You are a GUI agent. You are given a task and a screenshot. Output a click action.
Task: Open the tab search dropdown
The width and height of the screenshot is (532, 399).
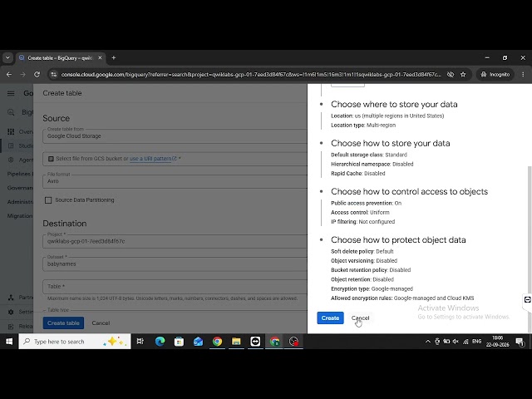(7, 58)
